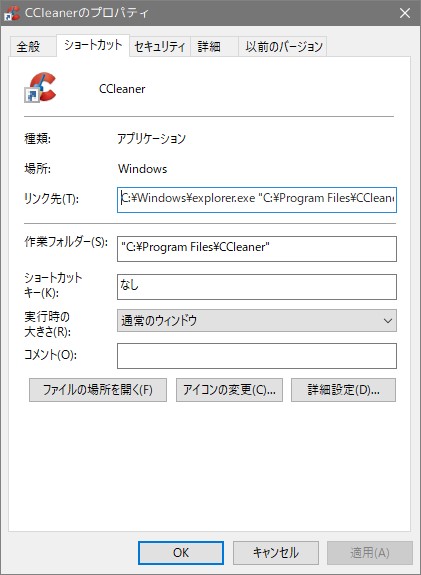Viewport: 421px width, 575px height.
Task: Focus the ショートカットキー field showing なし
Action: 257,287
